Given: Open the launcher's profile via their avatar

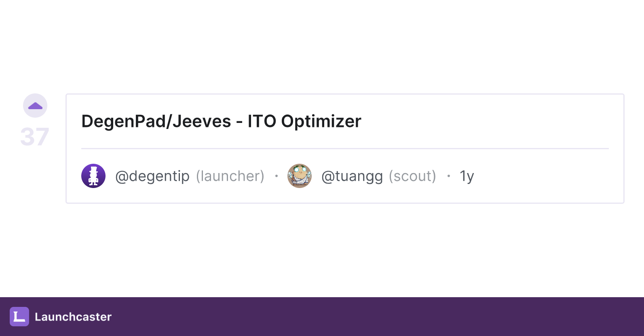Looking at the screenshot, I should 93,176.
